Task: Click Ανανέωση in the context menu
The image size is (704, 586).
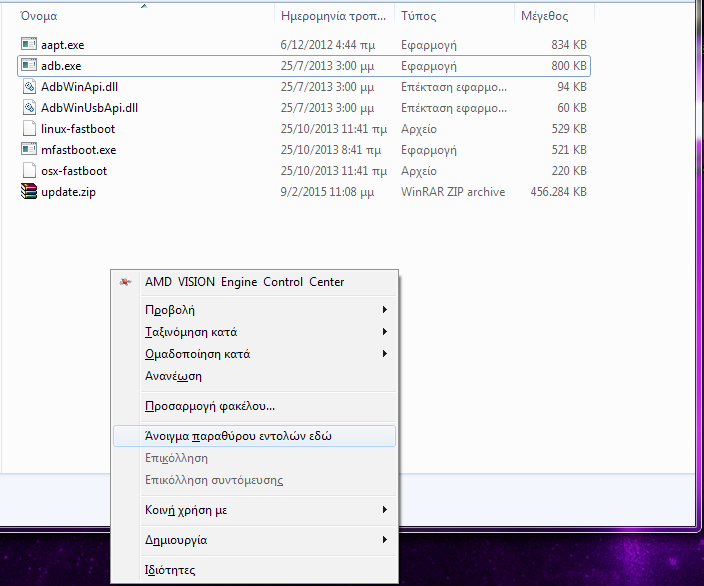Action: coord(174,376)
